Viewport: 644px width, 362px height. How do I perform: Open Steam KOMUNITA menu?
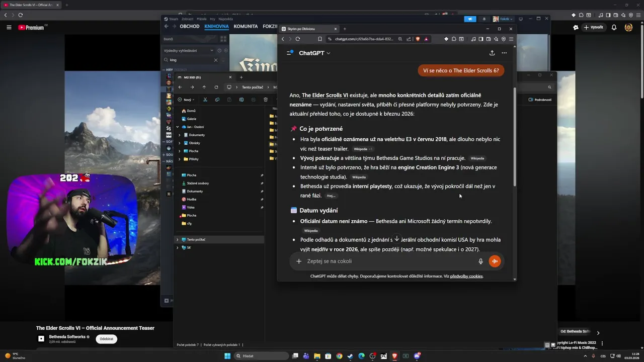(246, 26)
